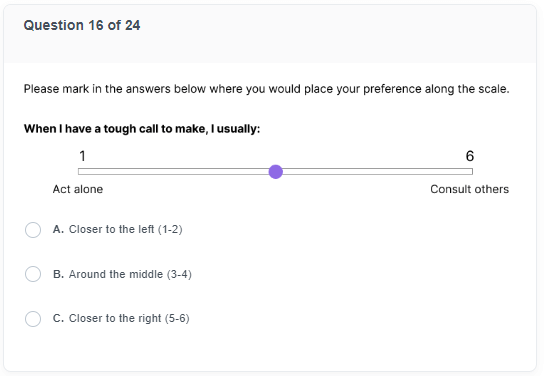Click slider track left of the handle

pyautogui.click(x=173, y=171)
